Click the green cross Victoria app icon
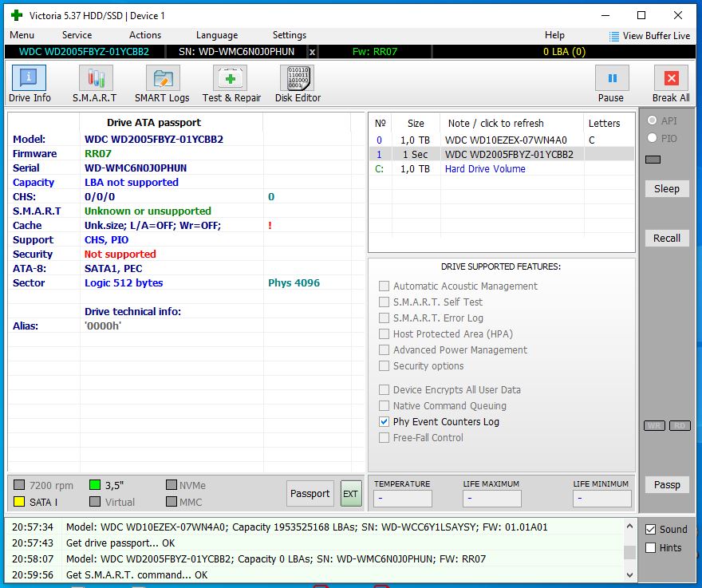Screen dimensions: 702x588 pyautogui.click(x=17, y=15)
